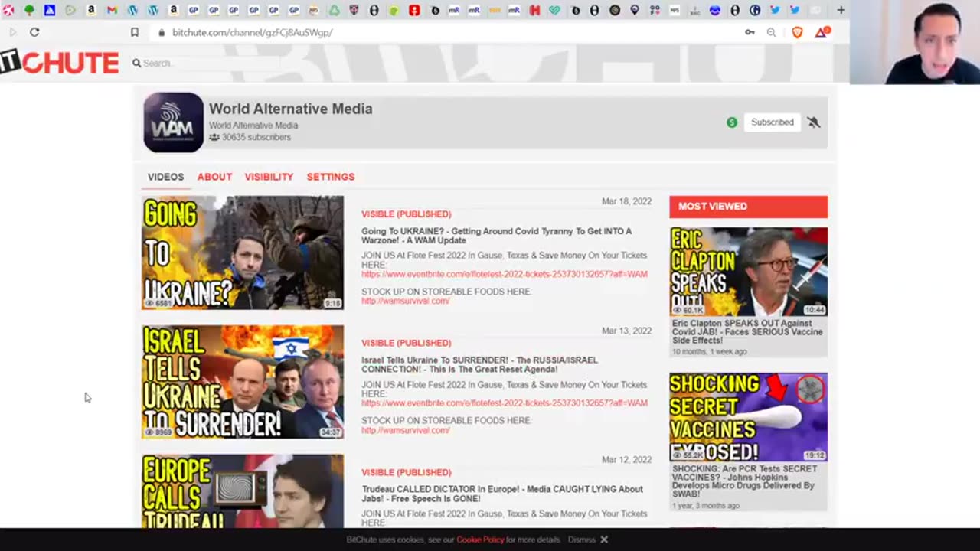Close the cookie banner with the X
The image size is (980, 551).
coord(604,540)
